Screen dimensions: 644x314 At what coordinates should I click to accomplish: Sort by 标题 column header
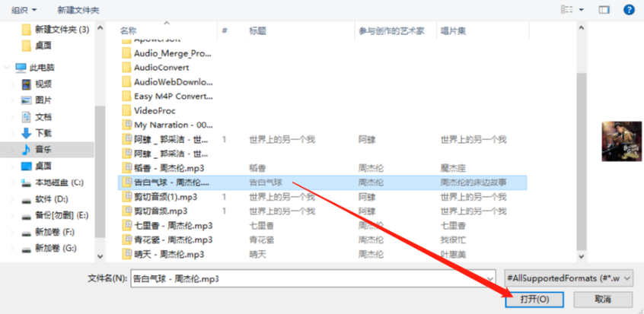coord(257,30)
